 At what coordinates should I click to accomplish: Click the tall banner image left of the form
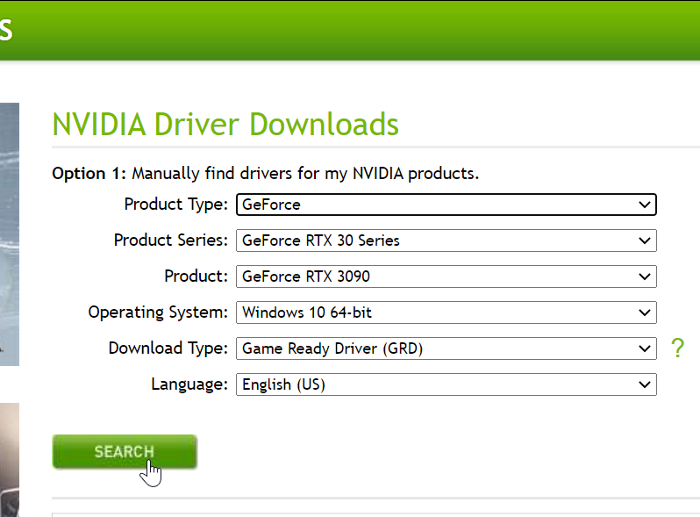(x=9, y=234)
